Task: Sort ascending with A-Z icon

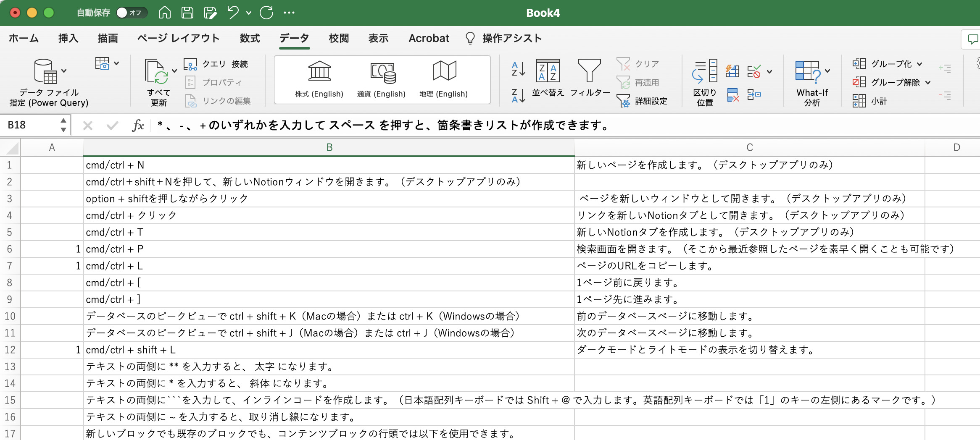Action: point(518,69)
